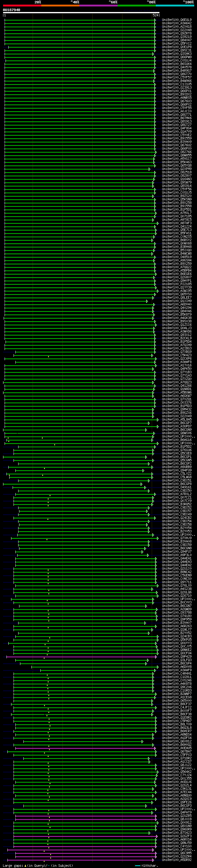The width and height of the screenshot is (197, 868).
Task: Select label UniRef100_Q40578
Action: [177, 67]
